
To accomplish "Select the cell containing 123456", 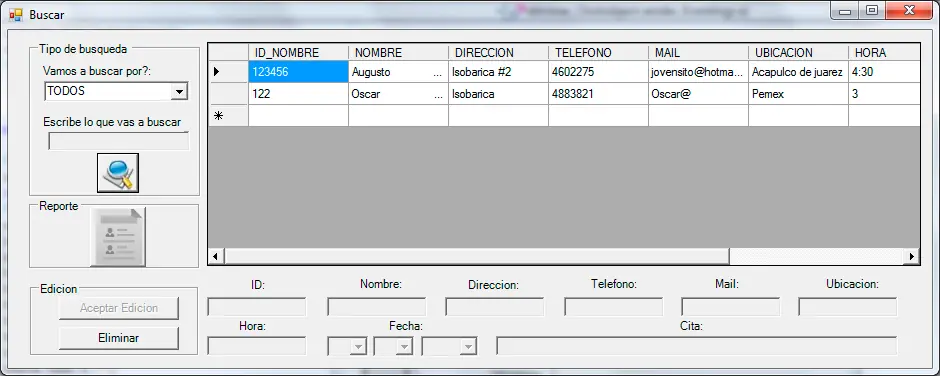I will pyautogui.click(x=298, y=72).
